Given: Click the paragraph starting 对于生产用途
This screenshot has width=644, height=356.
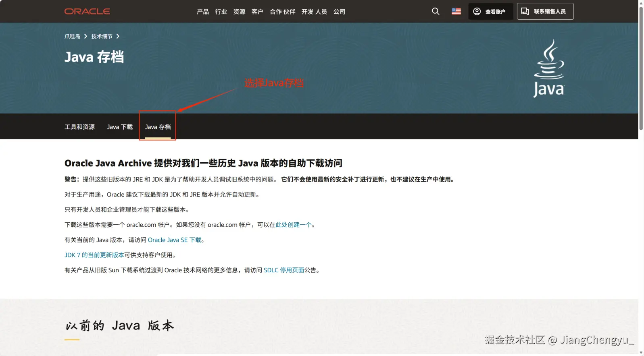Looking at the screenshot, I should tap(162, 195).
